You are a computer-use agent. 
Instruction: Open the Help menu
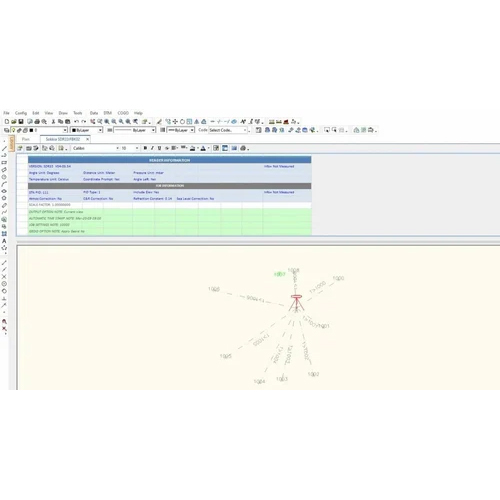[138, 113]
